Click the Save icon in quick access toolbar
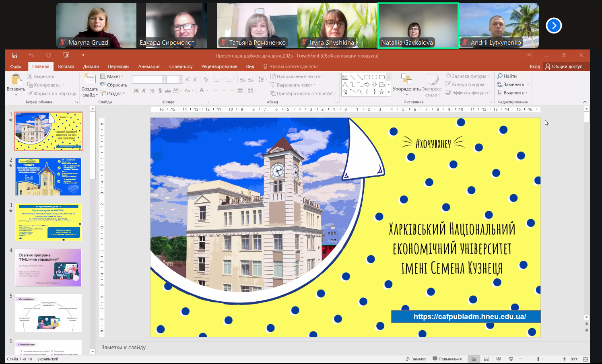Screen dimensions: 602x364 [15, 56]
